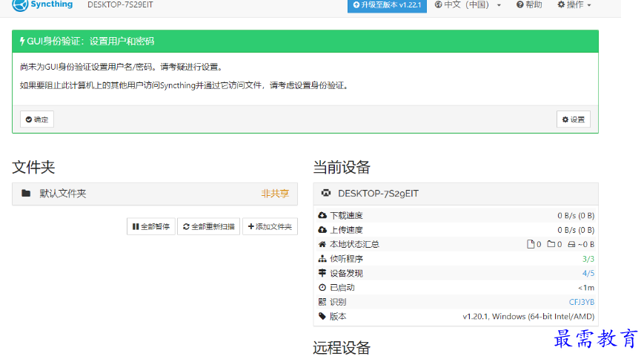Open the CFJ3YB device ID link
The width and height of the screenshot is (644, 362).
(582, 302)
